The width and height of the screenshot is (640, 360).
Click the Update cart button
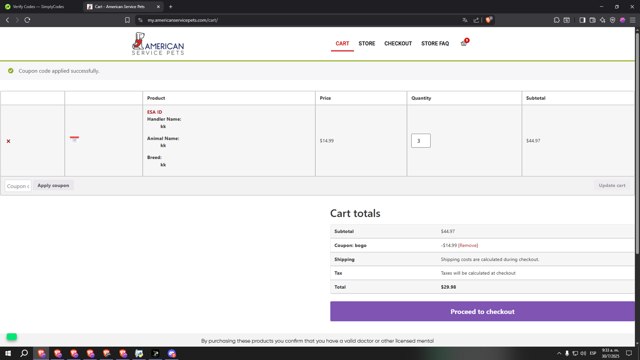point(612,185)
